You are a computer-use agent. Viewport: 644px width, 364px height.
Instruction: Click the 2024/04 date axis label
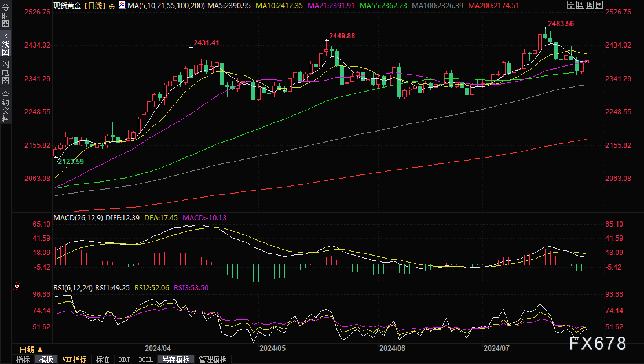[x=158, y=348]
